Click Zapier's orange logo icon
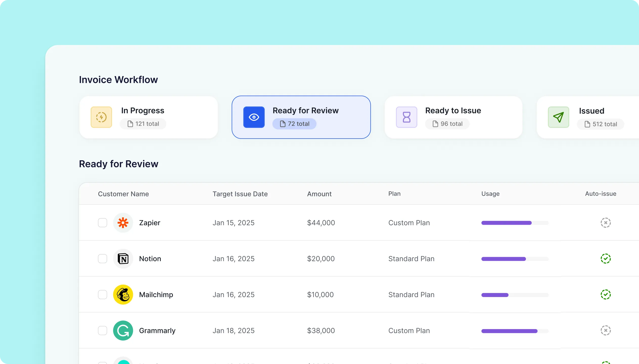The height and width of the screenshot is (364, 639). click(123, 223)
